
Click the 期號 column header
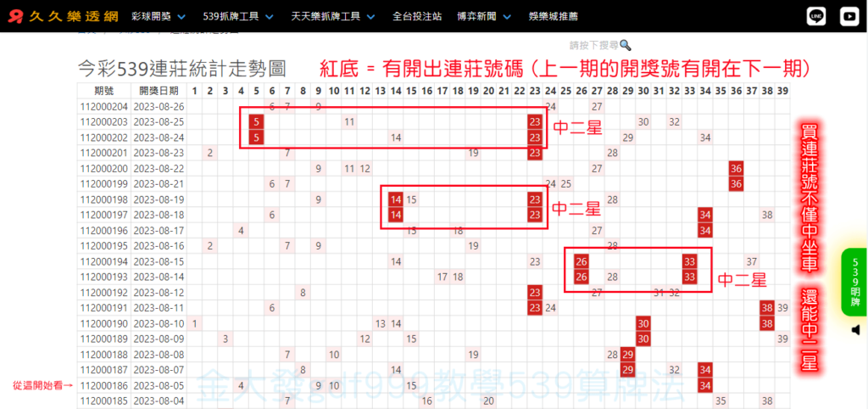(103, 90)
